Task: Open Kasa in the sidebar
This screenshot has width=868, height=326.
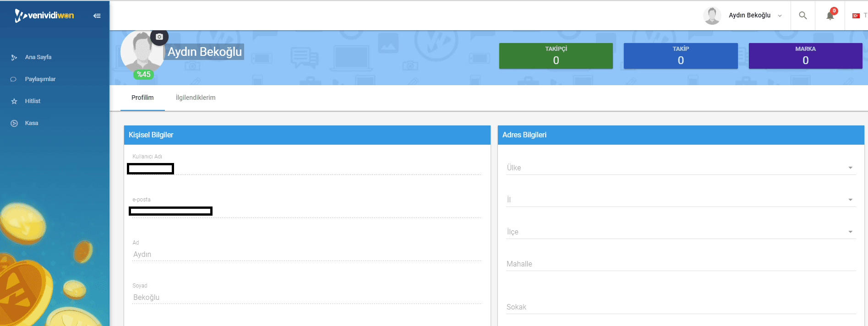Action: click(32, 123)
